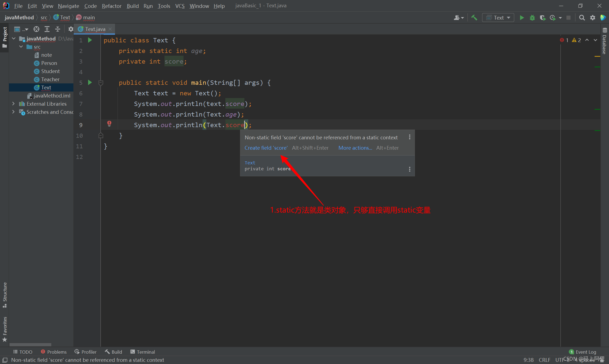609x364 pixels.
Task: Click the green Run button in toolbar
Action: tap(522, 18)
